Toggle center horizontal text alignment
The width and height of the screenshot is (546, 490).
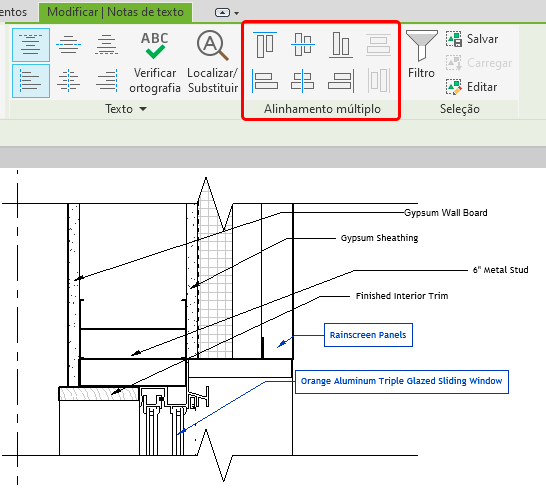pos(69,81)
